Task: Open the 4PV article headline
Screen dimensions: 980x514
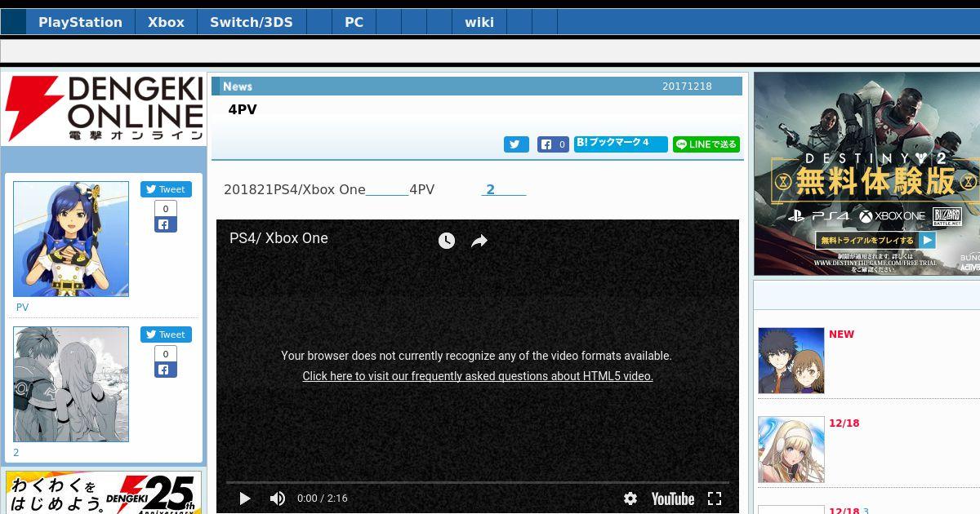Action: 243,109
